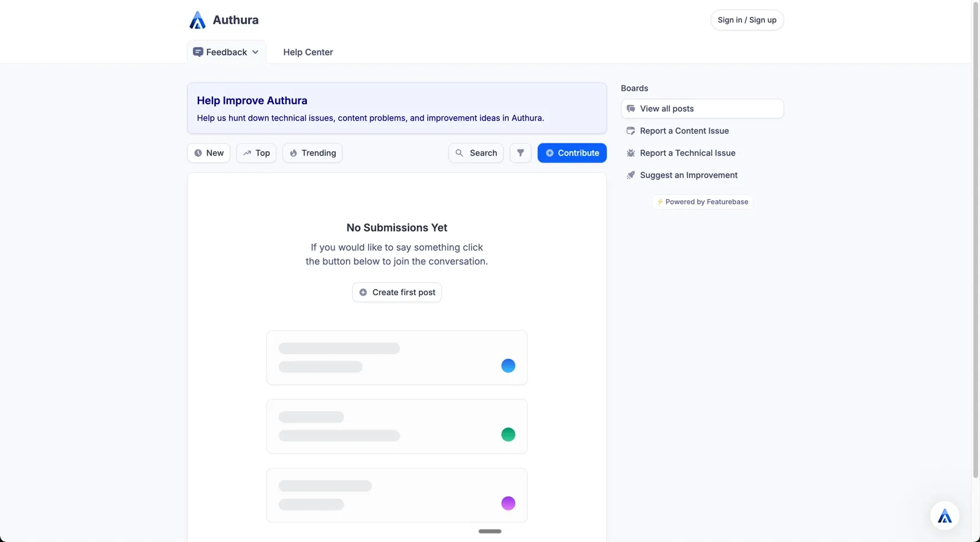This screenshot has height=542, width=980.
Task: Select the View all posts board
Action: click(x=703, y=109)
